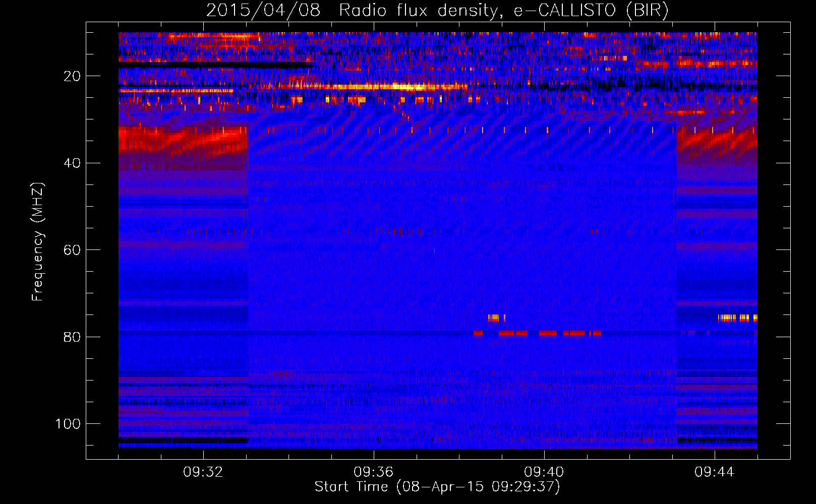Click the date '2015/04/08' in the title

[263, 10]
